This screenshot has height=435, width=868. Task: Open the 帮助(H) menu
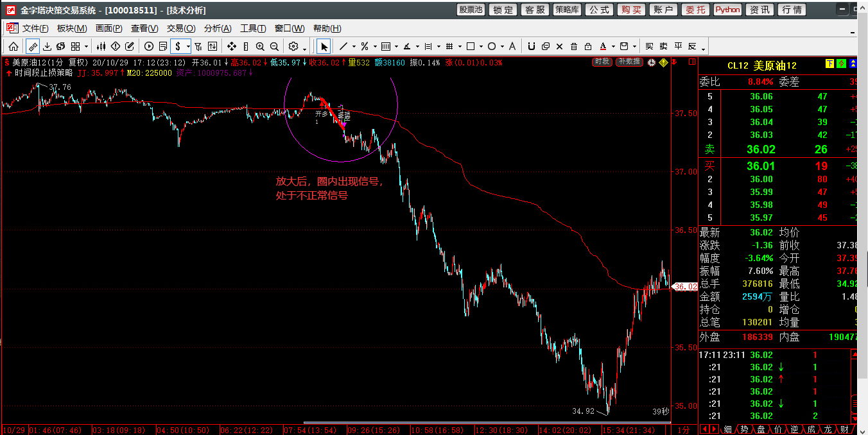click(x=327, y=28)
